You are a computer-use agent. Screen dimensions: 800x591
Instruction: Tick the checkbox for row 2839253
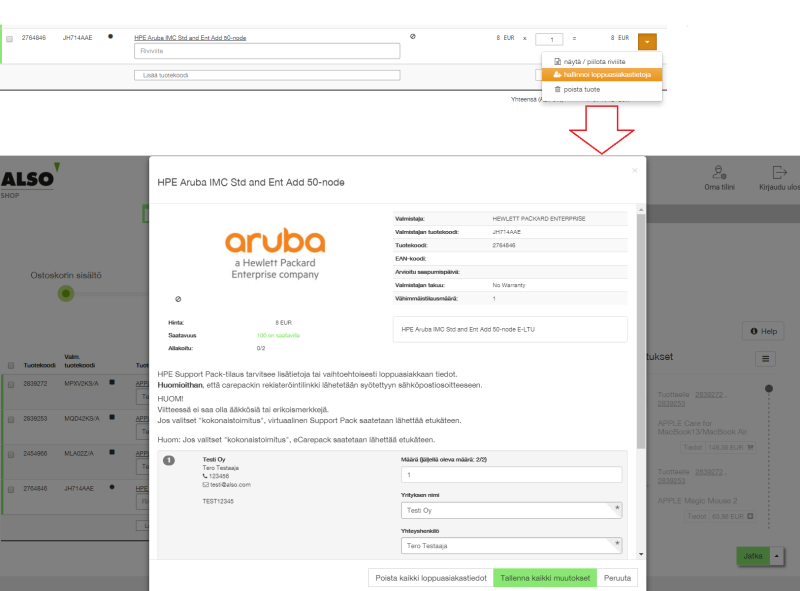(11, 420)
